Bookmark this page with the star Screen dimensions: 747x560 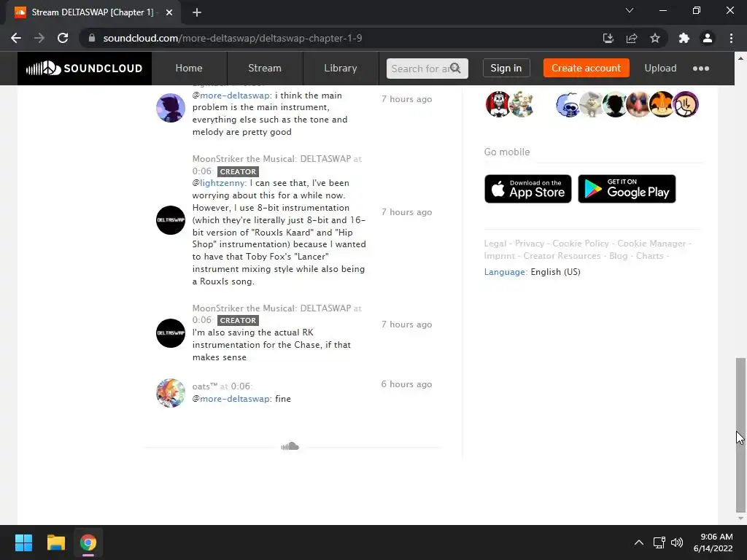(655, 38)
